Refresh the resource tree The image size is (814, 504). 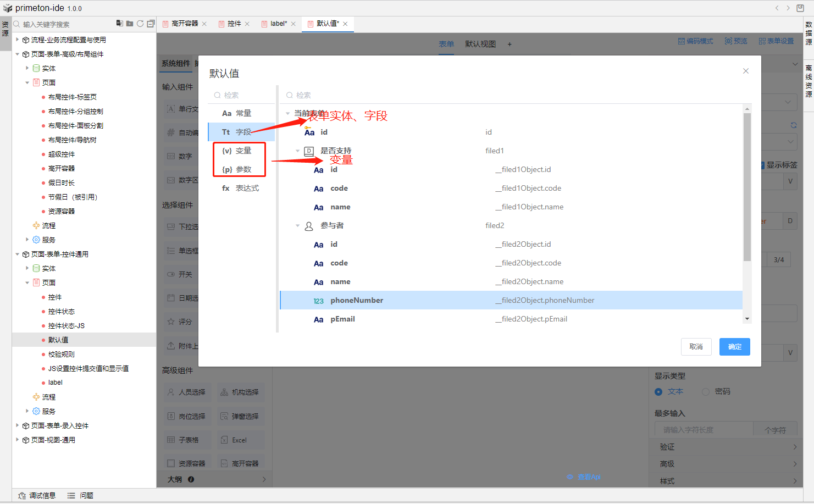click(x=140, y=24)
